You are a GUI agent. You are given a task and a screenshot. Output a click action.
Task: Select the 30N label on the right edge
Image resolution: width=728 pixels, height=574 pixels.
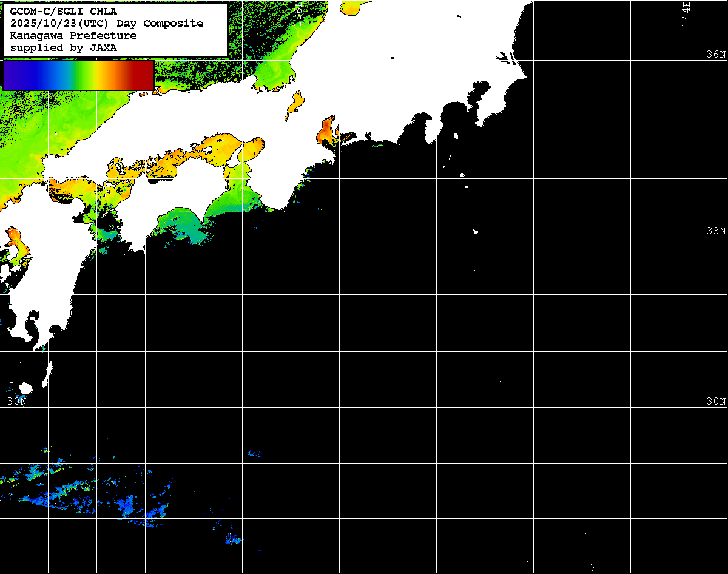(716, 401)
